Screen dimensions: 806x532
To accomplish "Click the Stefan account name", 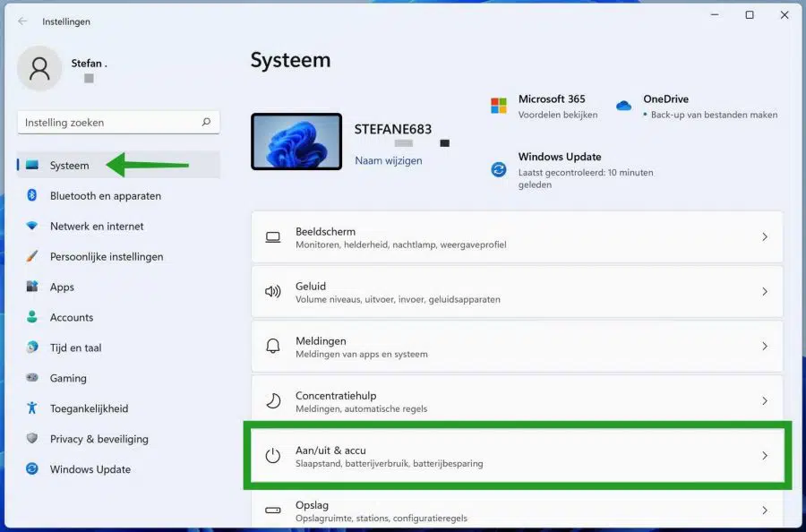I will pos(89,64).
